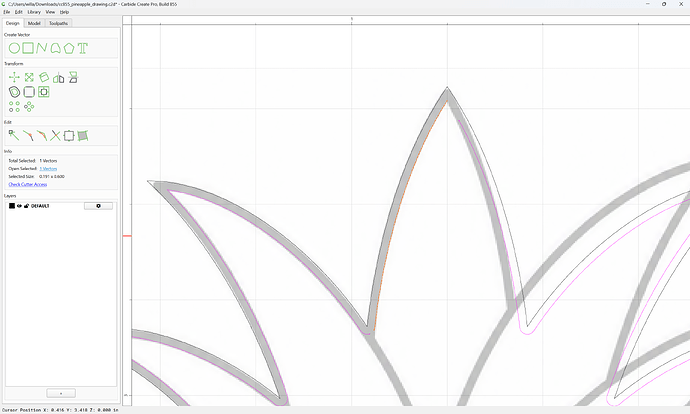Click the Open Selected 1 Vectors link
Image resolution: width=690 pixels, height=414 pixels.
pos(48,169)
